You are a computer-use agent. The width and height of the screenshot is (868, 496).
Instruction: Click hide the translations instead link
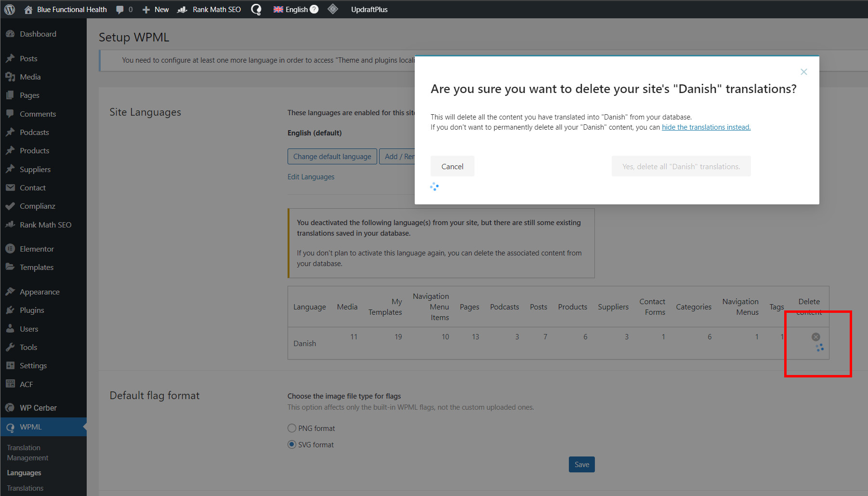[706, 127]
